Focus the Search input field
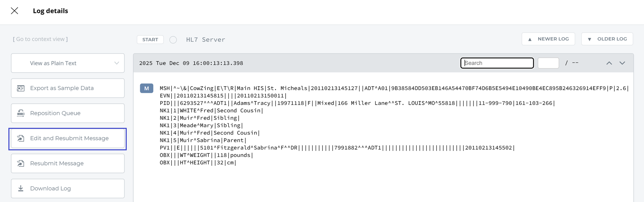644x202 pixels. pos(497,63)
